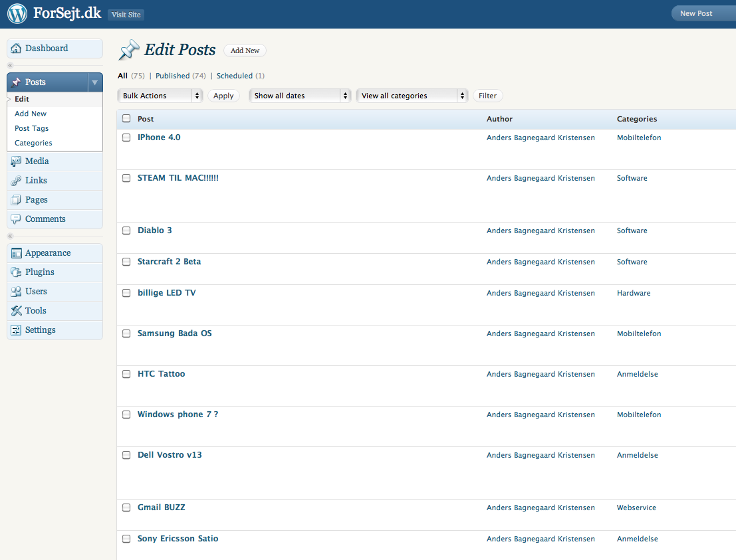Collapse sidebar using arrow below Dashboard

[x=10, y=66]
